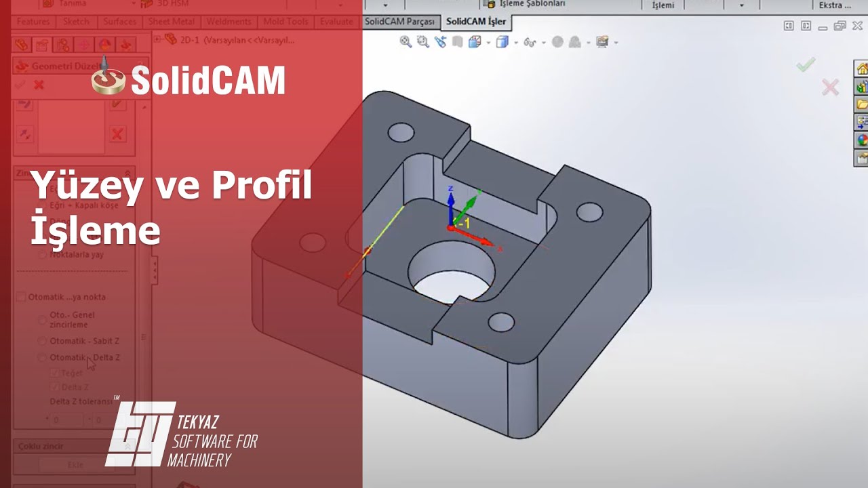Open the View Orientation dropdown arrow

point(488,43)
